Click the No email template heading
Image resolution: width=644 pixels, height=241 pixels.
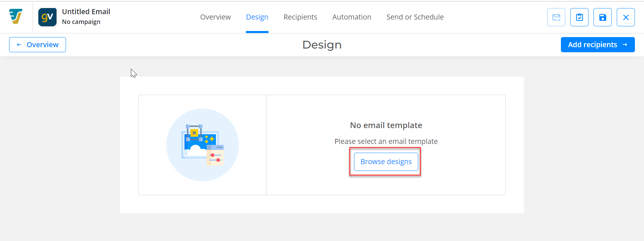386,125
